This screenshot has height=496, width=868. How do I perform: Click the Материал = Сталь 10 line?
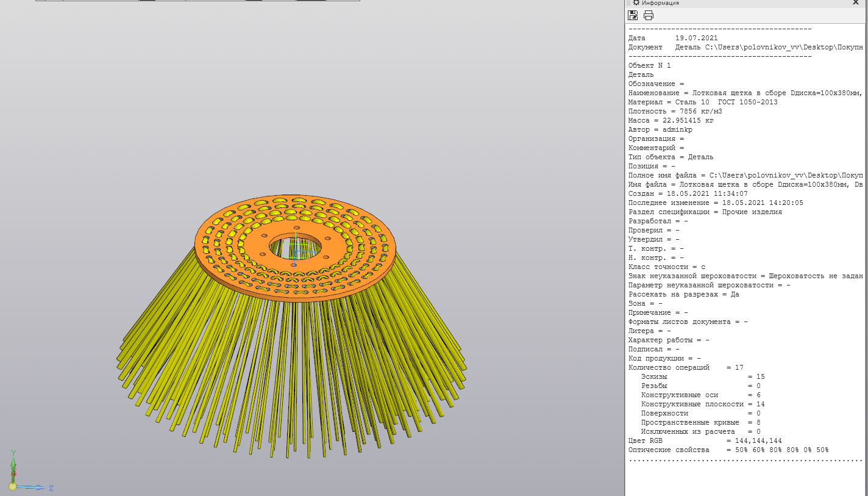[702, 102]
